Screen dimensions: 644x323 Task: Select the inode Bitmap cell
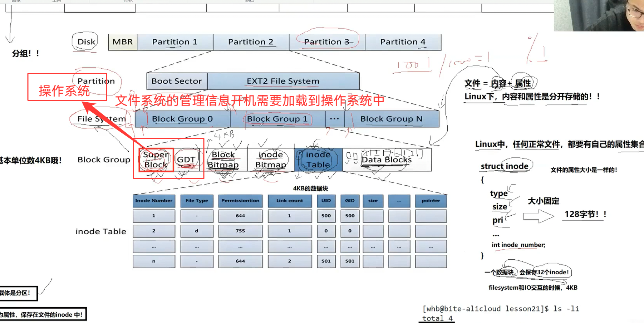coord(271,160)
